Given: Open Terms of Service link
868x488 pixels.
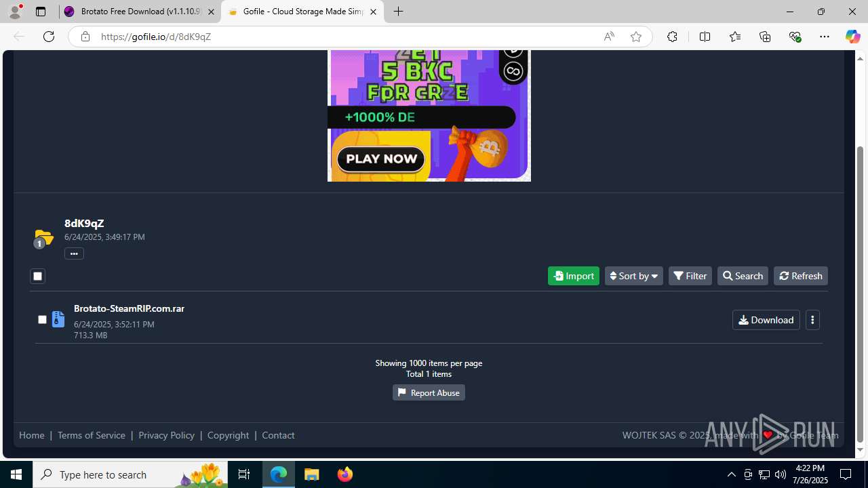Looking at the screenshot, I should 92,435.
